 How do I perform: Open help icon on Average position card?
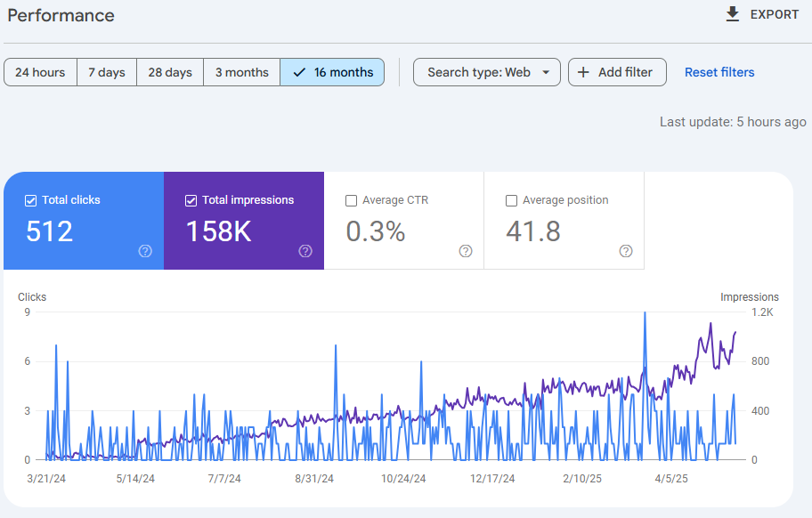[x=625, y=252]
